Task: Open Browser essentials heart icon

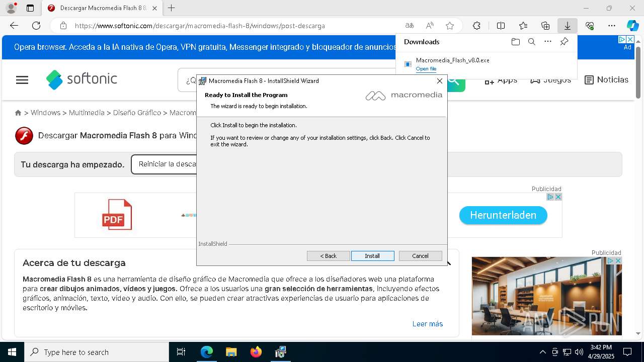Action: point(590,26)
